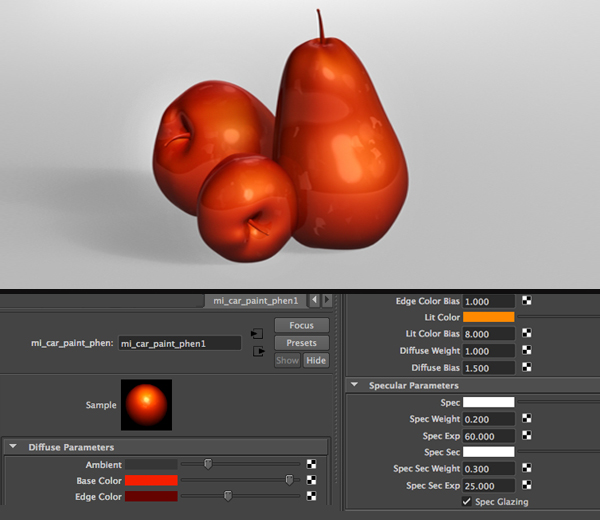Open the Spec Sec color swatch
The image size is (600, 520).
click(489, 452)
